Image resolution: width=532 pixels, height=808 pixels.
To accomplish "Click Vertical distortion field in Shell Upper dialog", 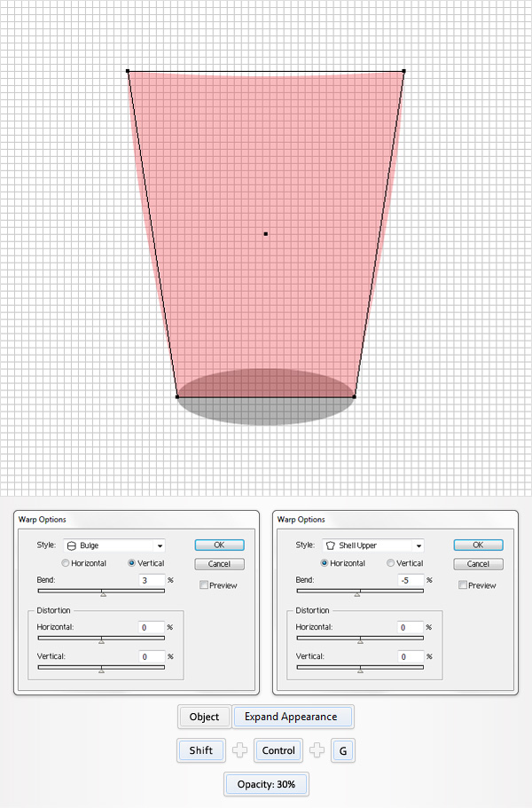I will click(x=411, y=656).
